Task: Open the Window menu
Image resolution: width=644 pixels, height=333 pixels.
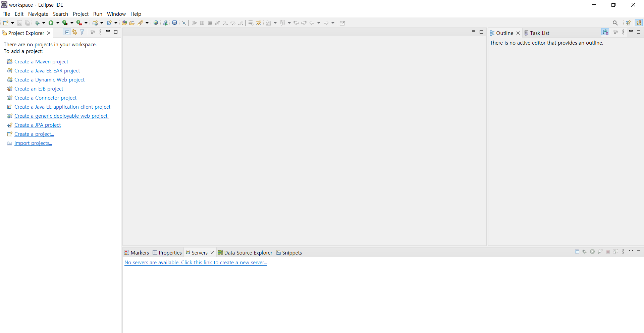Action: (116, 14)
